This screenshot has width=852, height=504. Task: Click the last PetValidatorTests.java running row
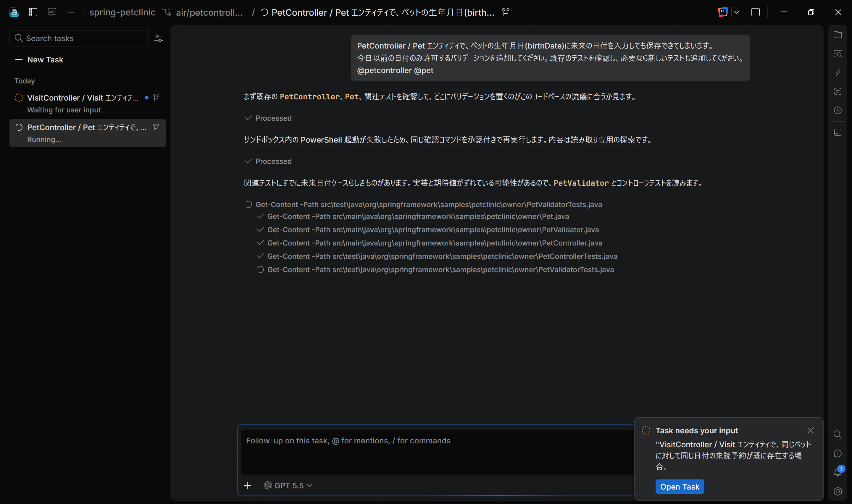[435, 269]
